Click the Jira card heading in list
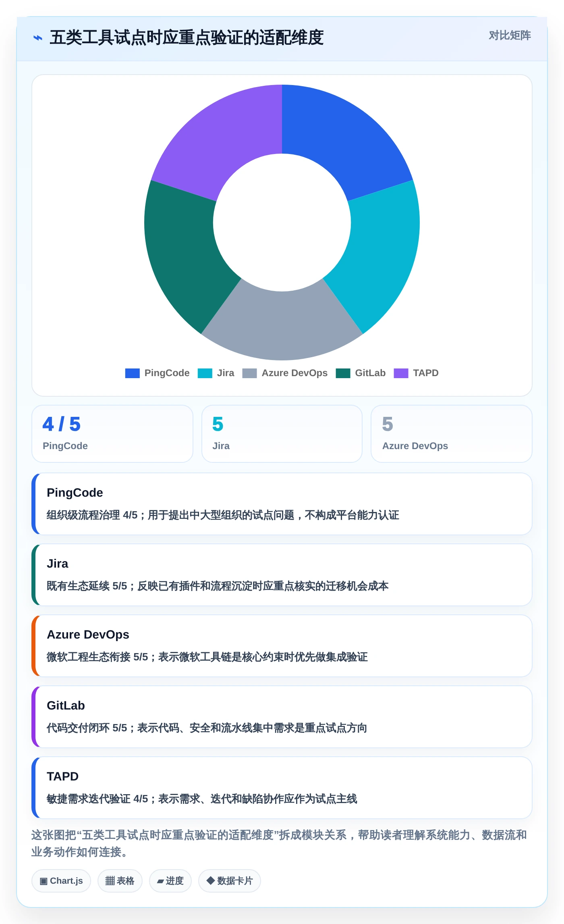This screenshot has width=564, height=924. [x=58, y=564]
